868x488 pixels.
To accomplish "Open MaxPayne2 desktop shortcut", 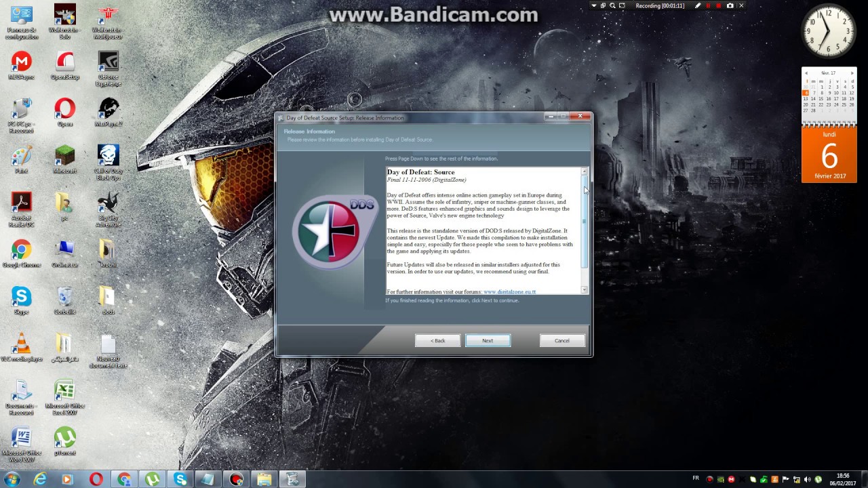I will coord(108,113).
